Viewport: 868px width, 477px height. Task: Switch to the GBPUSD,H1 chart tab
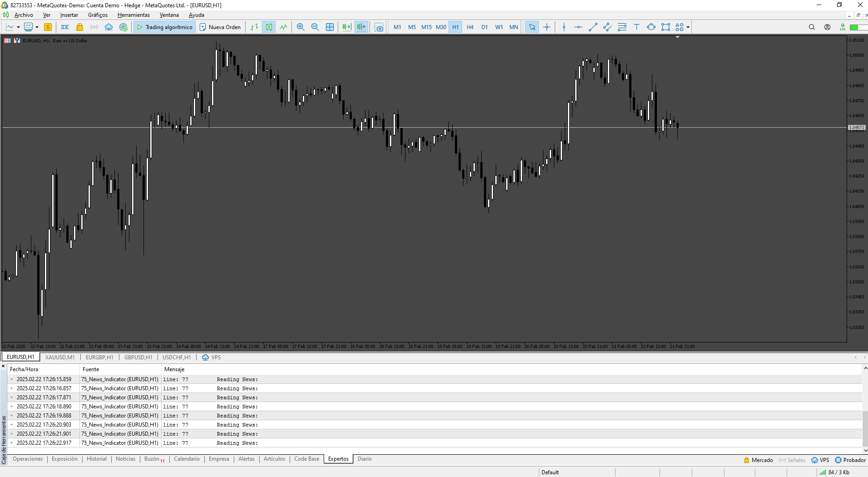(x=138, y=358)
